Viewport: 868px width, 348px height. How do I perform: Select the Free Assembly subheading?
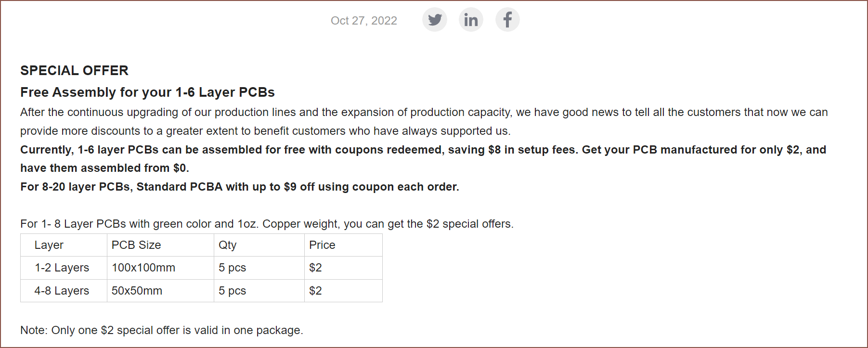tap(147, 92)
